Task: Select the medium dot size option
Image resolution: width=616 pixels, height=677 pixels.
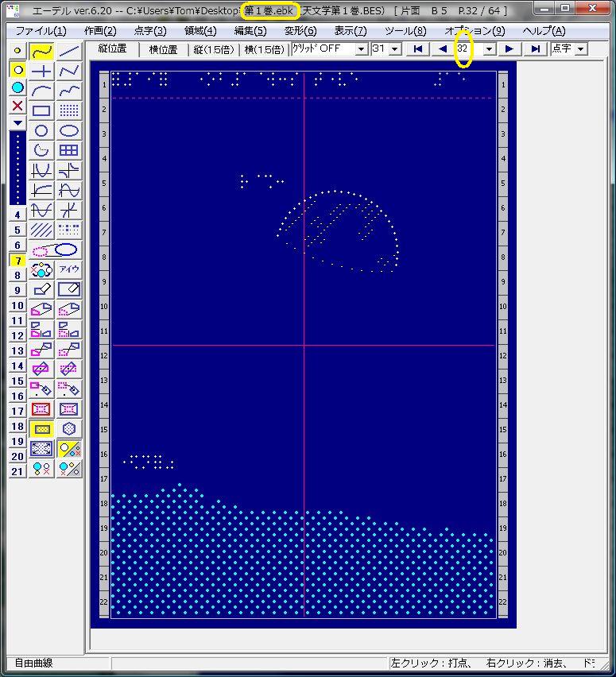Action: click(x=17, y=69)
